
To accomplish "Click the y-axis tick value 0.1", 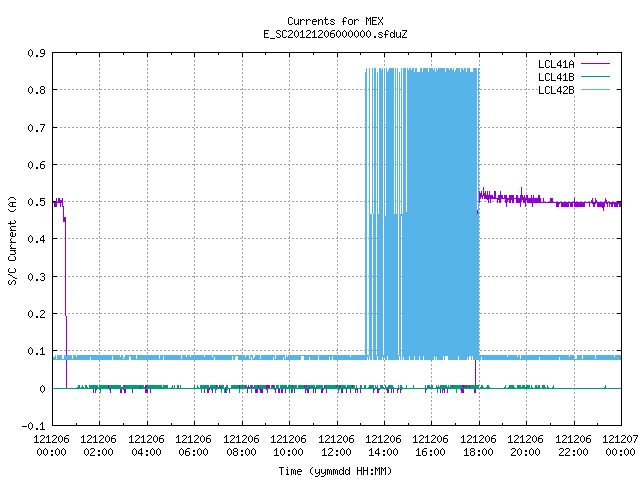I will coord(36,351).
